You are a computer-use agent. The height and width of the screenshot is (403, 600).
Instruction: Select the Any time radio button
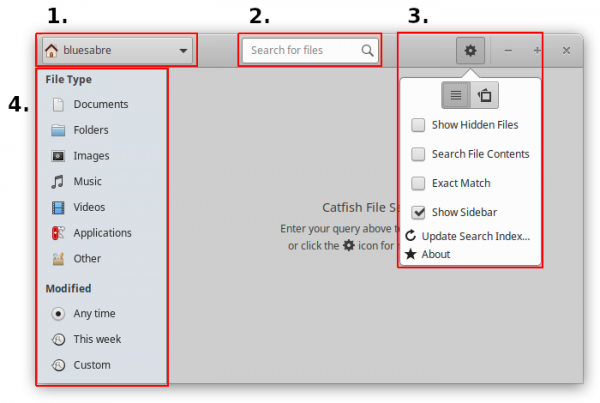coord(58,314)
